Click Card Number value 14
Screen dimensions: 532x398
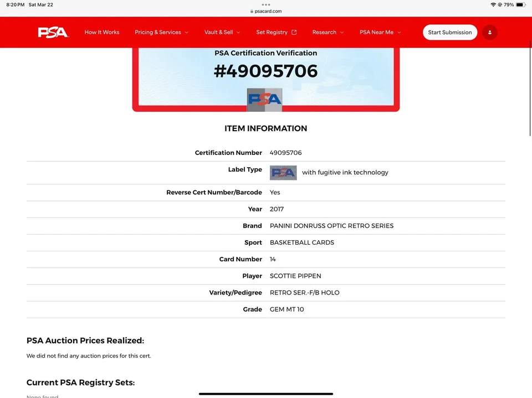click(273, 260)
